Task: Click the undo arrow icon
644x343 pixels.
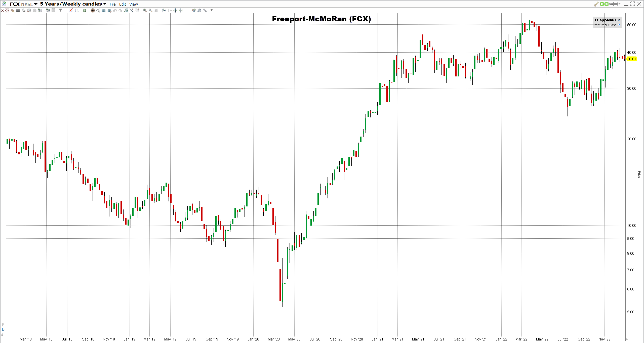Action: point(115,11)
